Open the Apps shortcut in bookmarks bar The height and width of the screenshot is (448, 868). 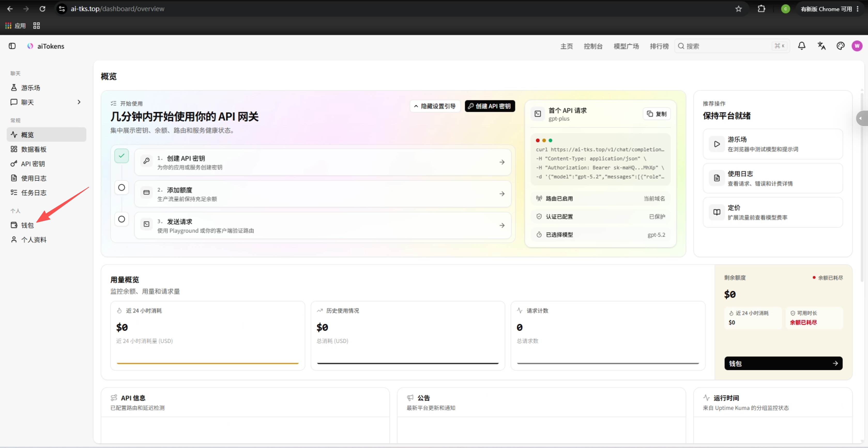pyautogui.click(x=16, y=26)
